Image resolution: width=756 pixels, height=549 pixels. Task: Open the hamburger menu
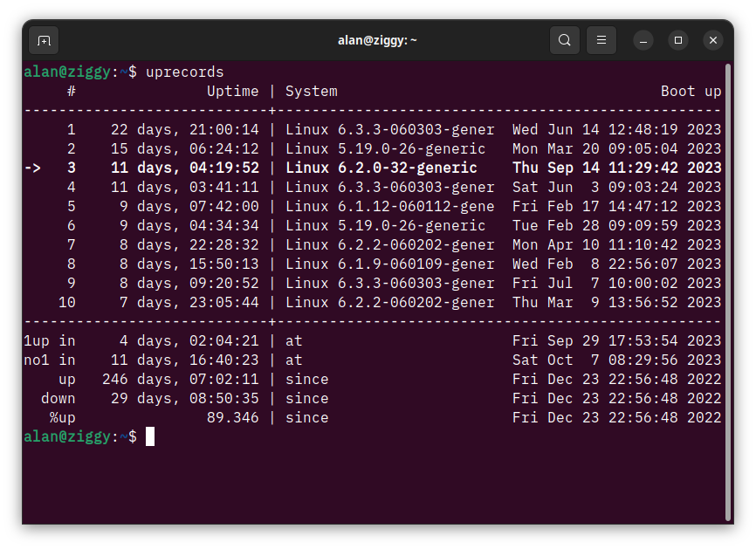pos(601,40)
